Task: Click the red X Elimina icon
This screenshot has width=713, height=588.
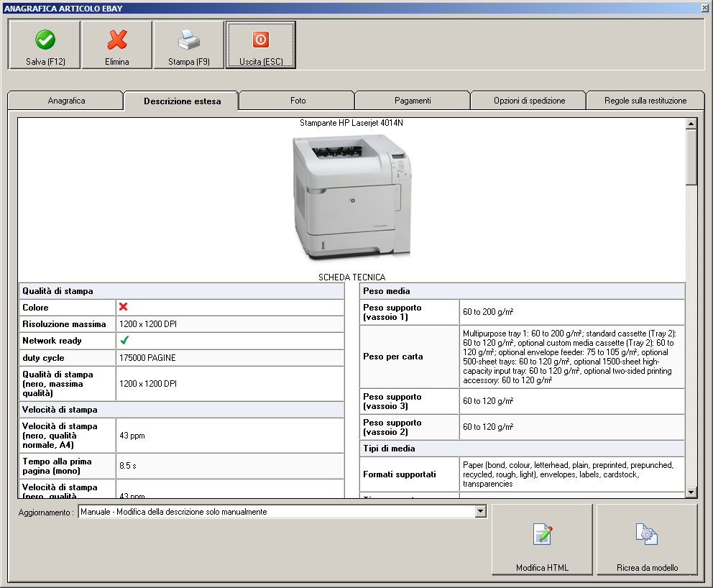Action: tap(117, 40)
